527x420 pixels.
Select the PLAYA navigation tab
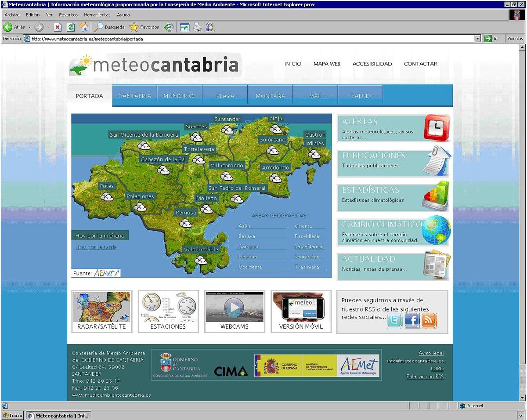[x=225, y=96]
